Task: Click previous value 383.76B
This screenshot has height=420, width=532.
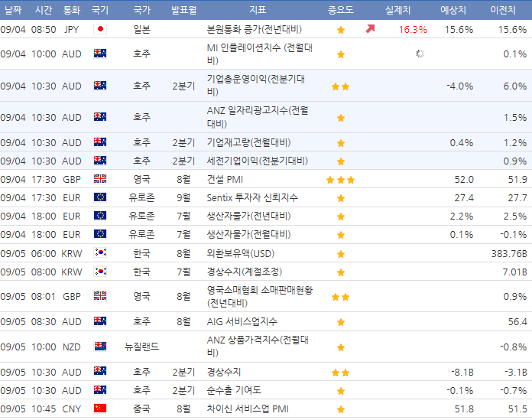Action: pos(509,253)
